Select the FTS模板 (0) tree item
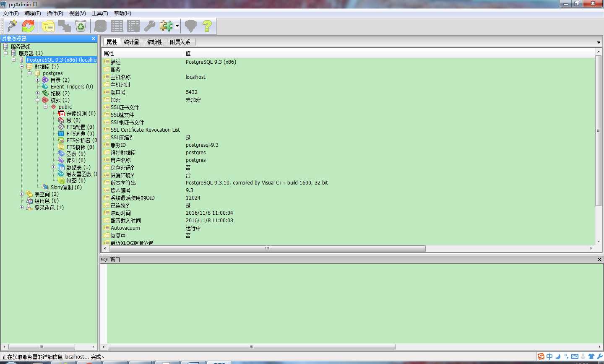The height and width of the screenshot is (364, 604). point(81,147)
